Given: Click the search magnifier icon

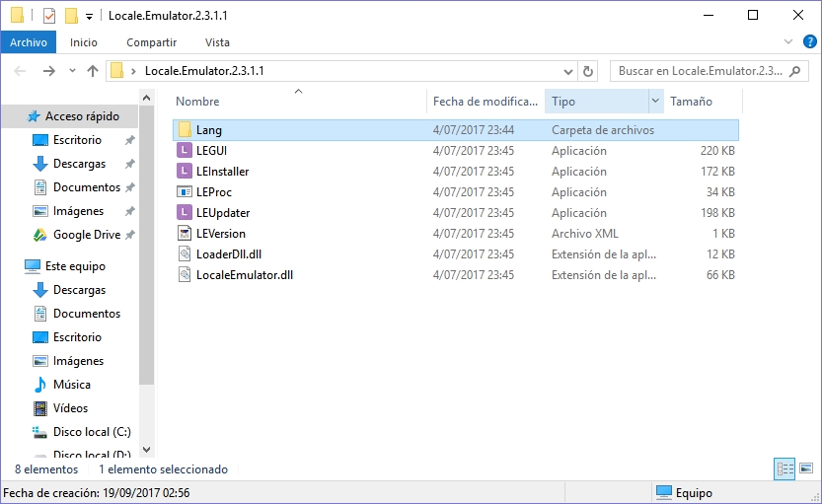Looking at the screenshot, I should pos(795,71).
